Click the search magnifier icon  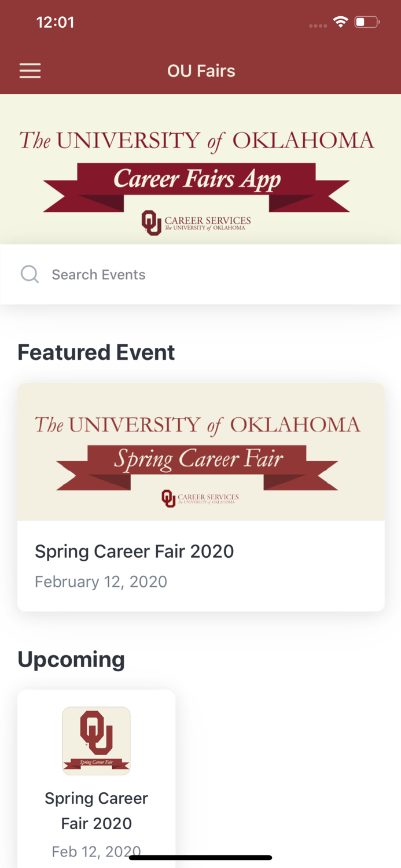pyautogui.click(x=29, y=274)
